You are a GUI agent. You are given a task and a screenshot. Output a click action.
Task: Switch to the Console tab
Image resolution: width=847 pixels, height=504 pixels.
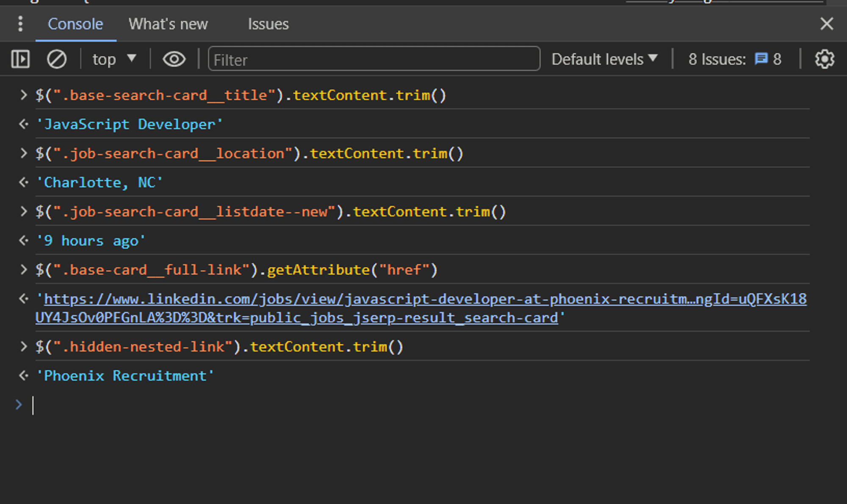pos(75,24)
